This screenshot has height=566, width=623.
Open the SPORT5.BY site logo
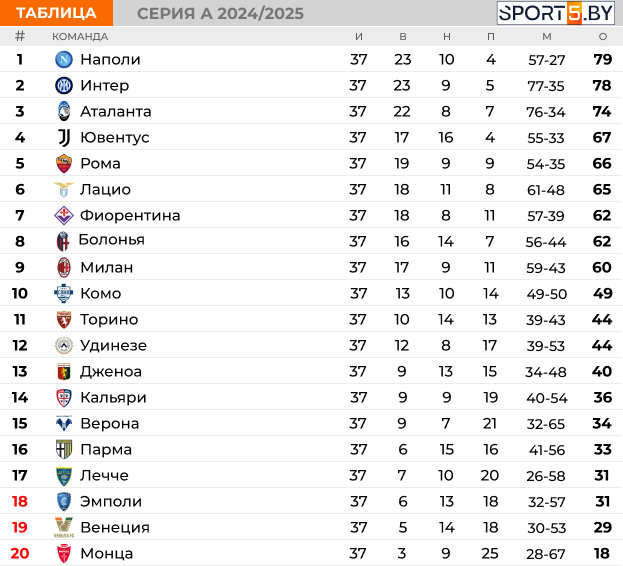[x=555, y=13]
